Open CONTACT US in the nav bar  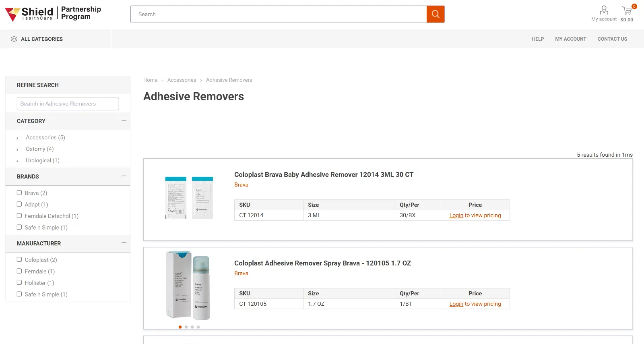click(612, 39)
